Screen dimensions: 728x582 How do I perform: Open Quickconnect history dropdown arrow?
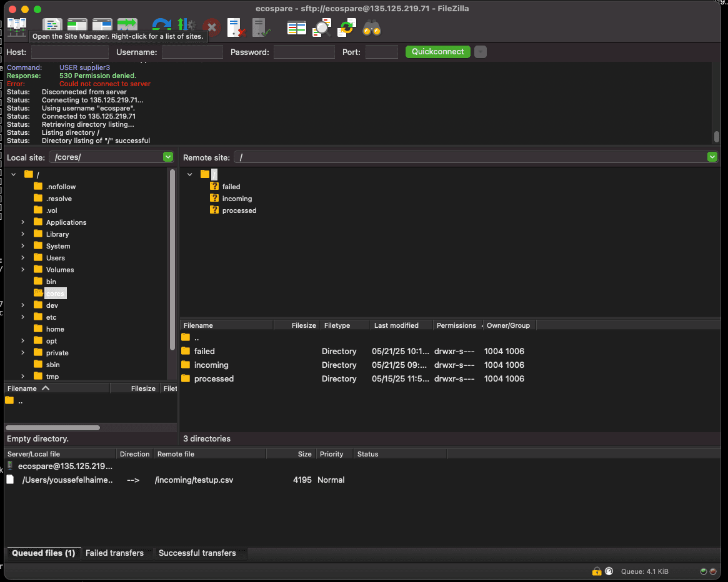click(481, 51)
